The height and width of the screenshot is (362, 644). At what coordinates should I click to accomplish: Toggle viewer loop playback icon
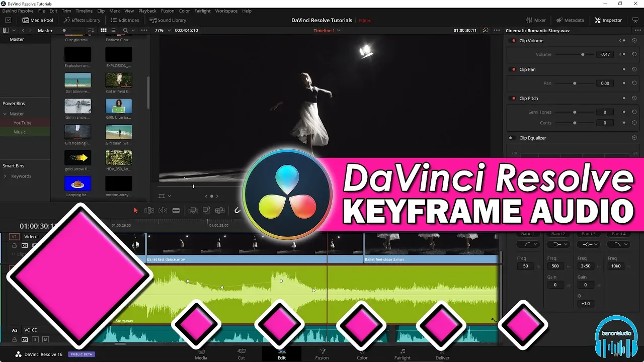pos(486,30)
